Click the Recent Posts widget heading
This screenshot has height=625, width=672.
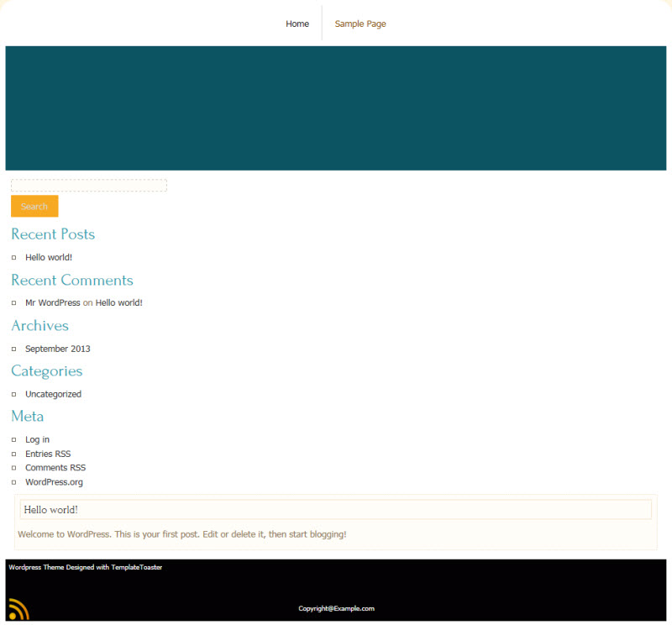point(53,234)
